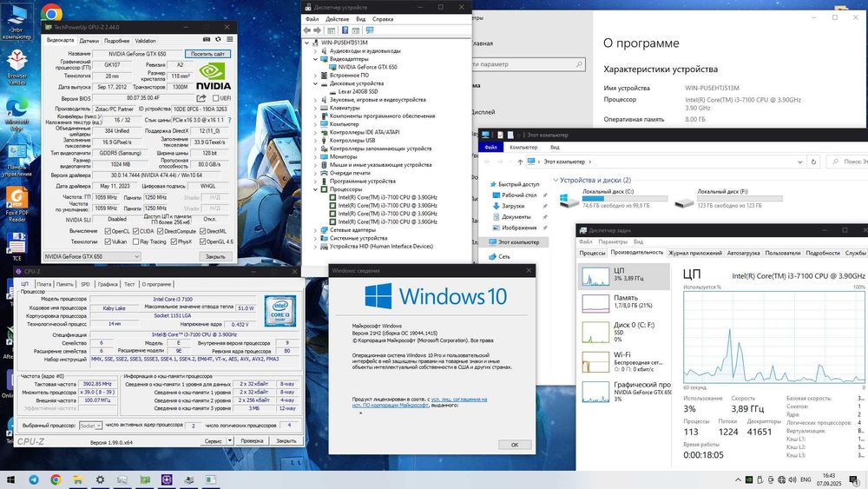Open the Сервис dropdown arrow in CPU-Z
The height and width of the screenshot is (489, 868).
(x=230, y=441)
